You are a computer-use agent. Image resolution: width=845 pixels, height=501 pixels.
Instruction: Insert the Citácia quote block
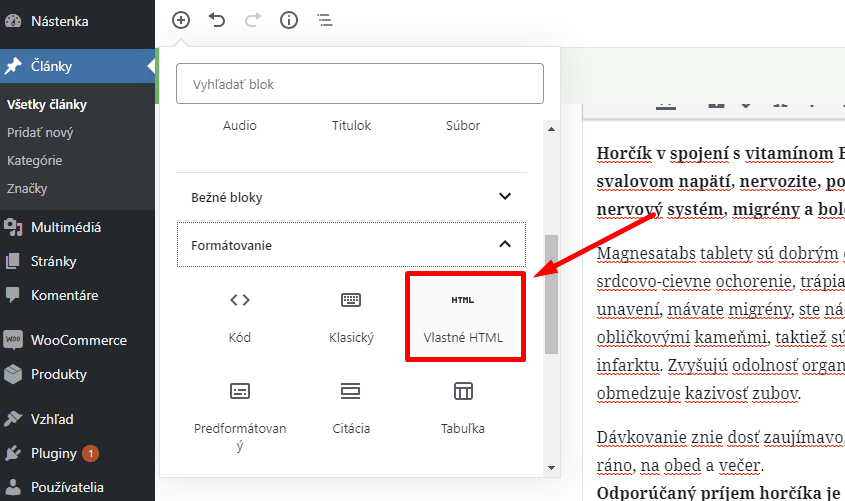(x=351, y=408)
